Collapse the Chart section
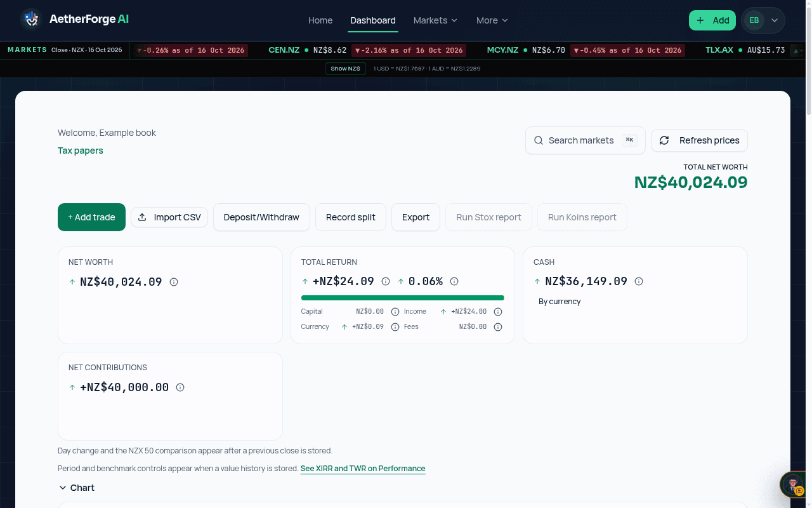This screenshot has width=812, height=508. [76, 488]
